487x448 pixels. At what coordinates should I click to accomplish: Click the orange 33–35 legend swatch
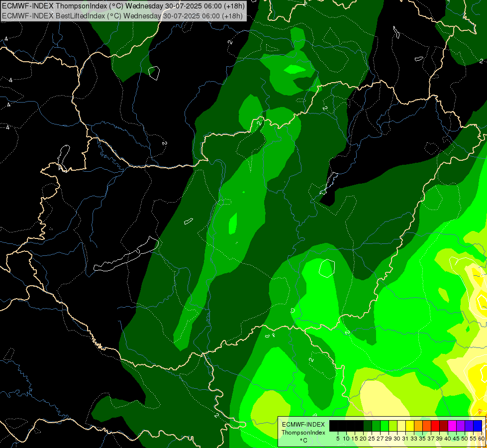point(418,426)
